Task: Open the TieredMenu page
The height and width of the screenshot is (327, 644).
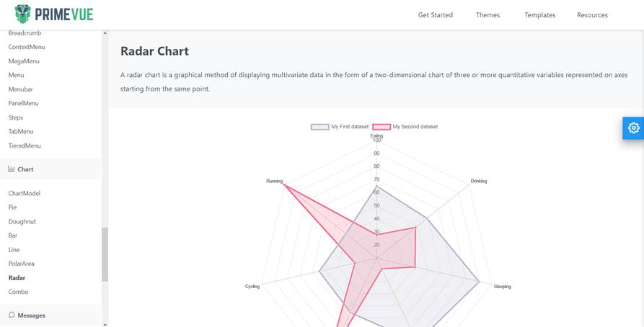Action: (25, 145)
